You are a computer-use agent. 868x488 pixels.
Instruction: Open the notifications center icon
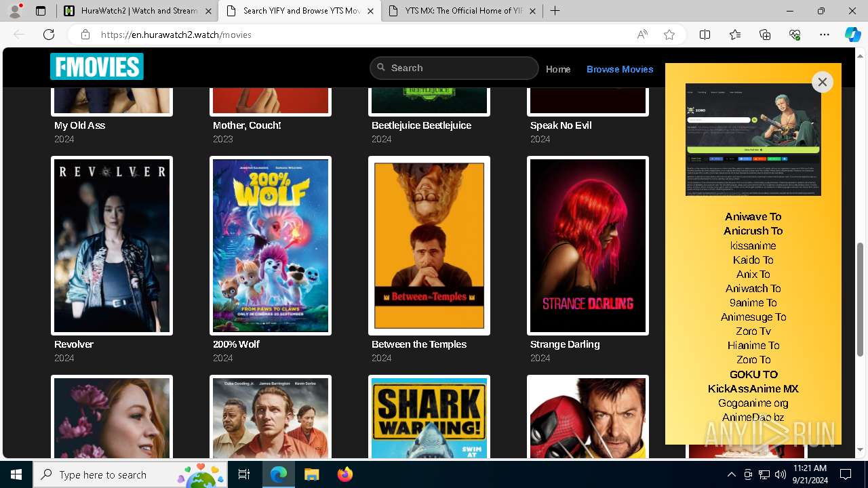tap(846, 474)
